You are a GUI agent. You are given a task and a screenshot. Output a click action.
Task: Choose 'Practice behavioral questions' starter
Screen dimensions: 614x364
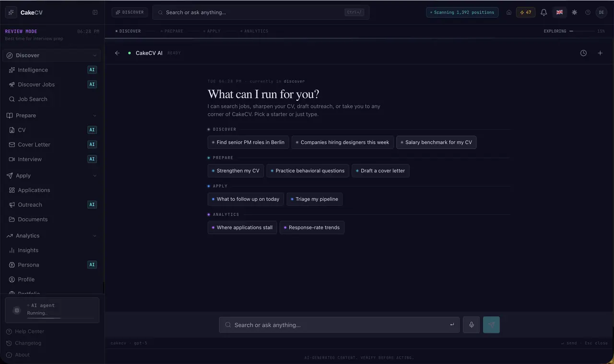(x=308, y=171)
